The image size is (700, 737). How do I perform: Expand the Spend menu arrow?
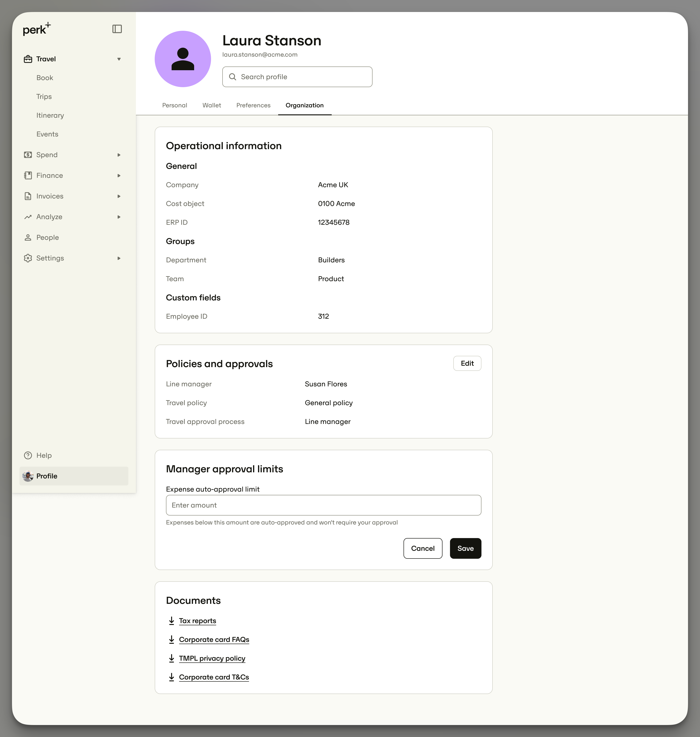(x=119, y=155)
